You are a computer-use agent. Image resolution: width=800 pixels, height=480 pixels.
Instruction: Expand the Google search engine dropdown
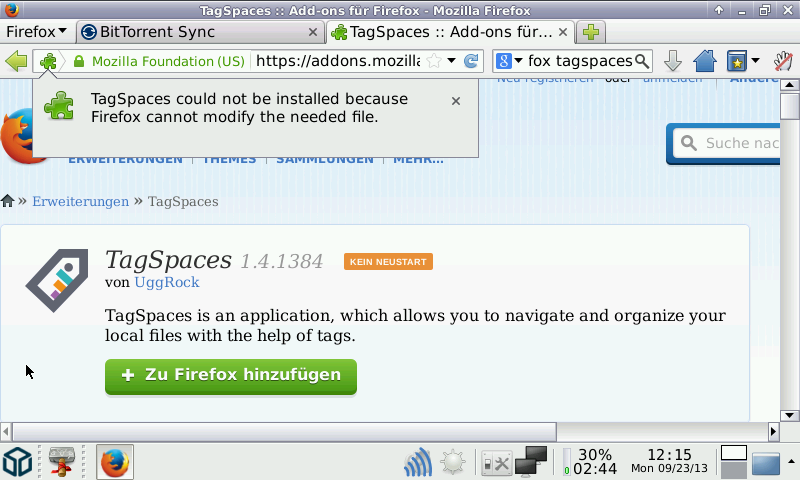(x=510, y=61)
